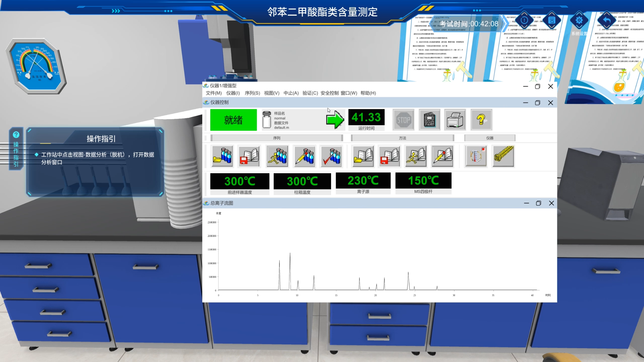Open 序列(S) menu

pos(252,93)
